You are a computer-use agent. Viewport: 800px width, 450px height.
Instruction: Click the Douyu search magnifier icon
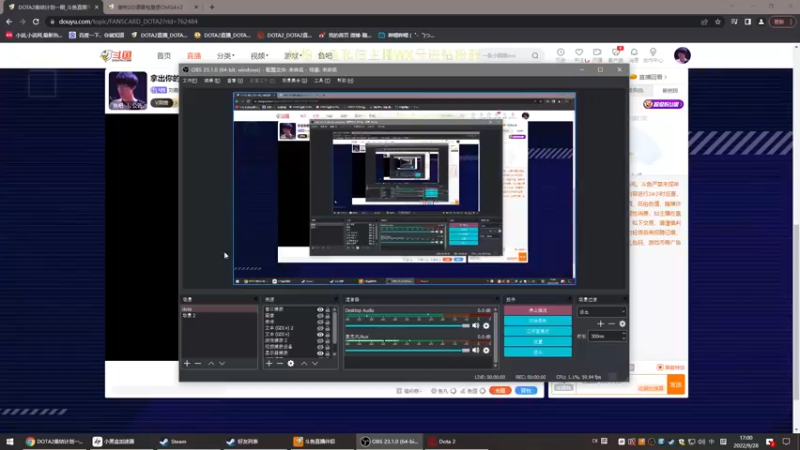point(535,55)
